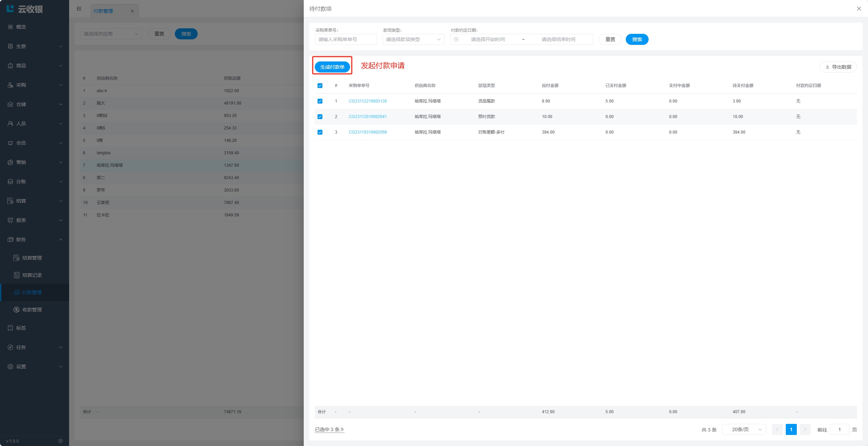Open the 付款管理 menu item
This screenshot has height=446, width=868.
tap(32, 292)
